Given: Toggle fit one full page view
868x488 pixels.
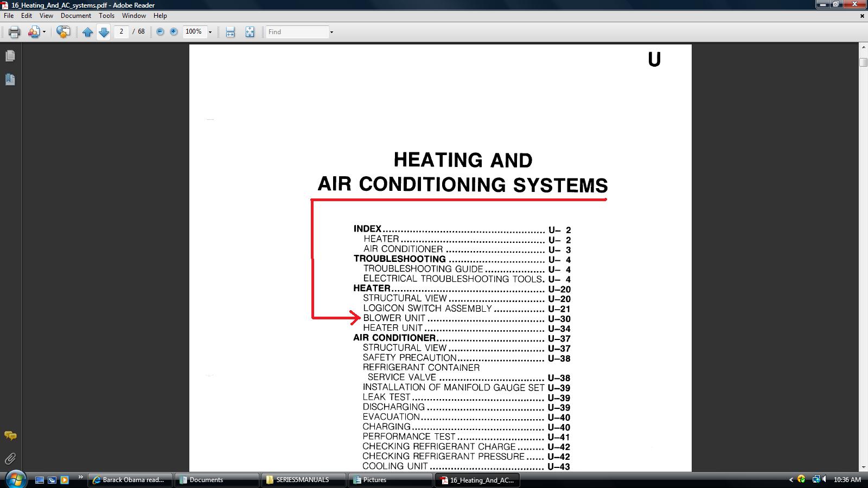Looking at the screenshot, I should pyautogui.click(x=250, y=32).
